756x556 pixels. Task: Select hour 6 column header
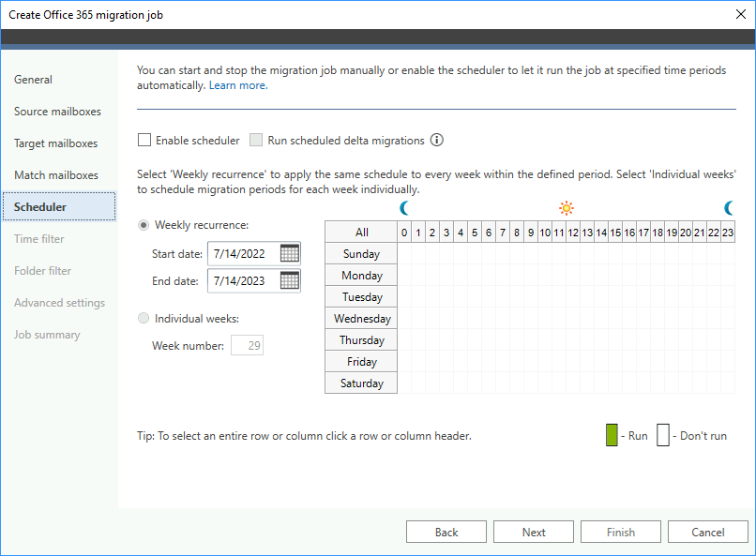pos(489,233)
